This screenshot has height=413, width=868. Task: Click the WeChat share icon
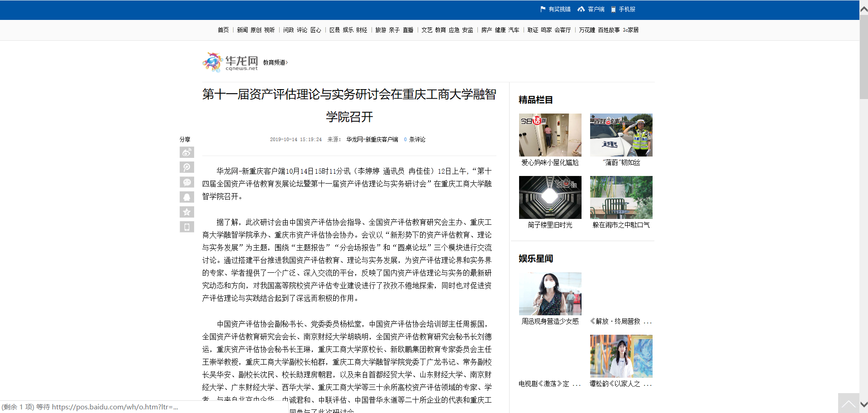[186, 182]
